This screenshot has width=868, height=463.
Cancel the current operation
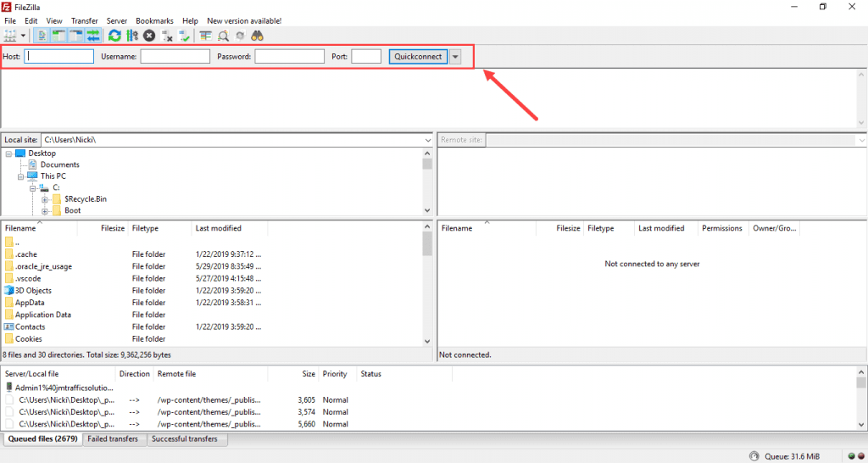pos(149,36)
